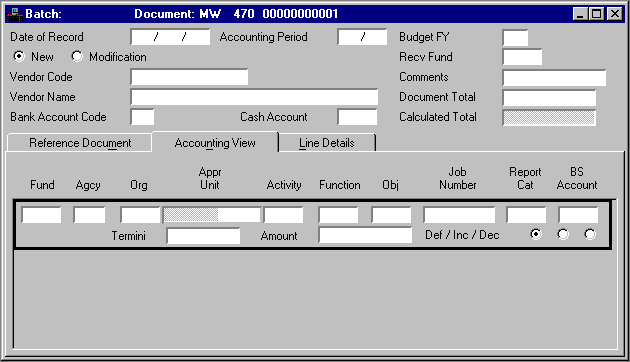
Task: Choose the Inc radio option
Action: point(563,234)
